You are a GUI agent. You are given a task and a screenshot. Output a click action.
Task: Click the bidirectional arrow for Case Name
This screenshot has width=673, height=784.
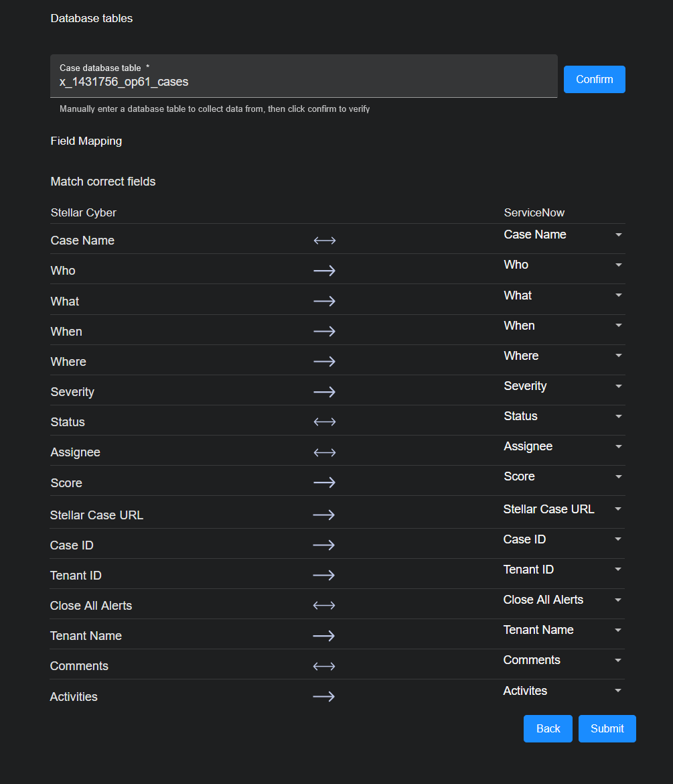[x=324, y=241]
